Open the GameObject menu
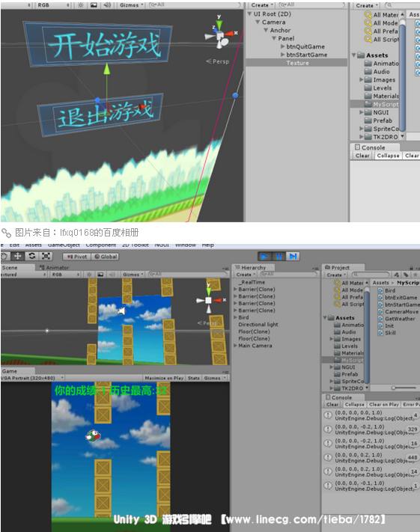This screenshot has height=532, width=420. (x=64, y=245)
